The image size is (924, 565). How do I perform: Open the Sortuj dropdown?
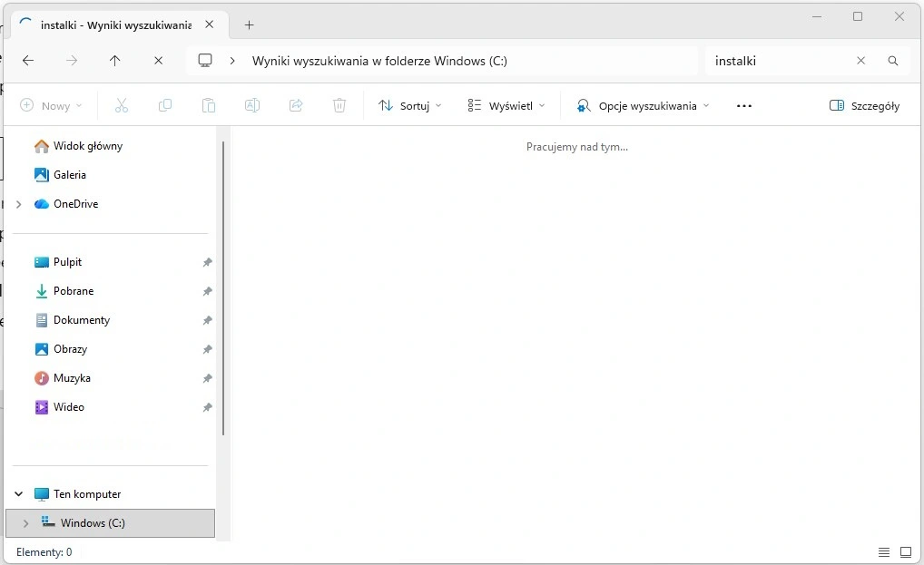pos(410,106)
